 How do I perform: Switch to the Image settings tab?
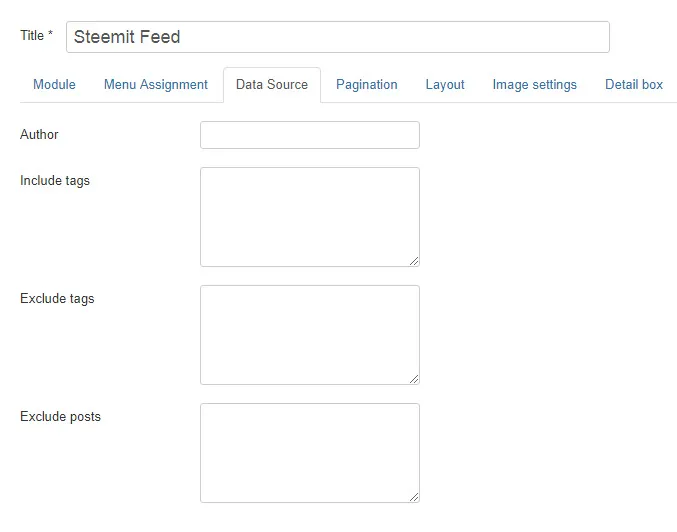(x=535, y=85)
